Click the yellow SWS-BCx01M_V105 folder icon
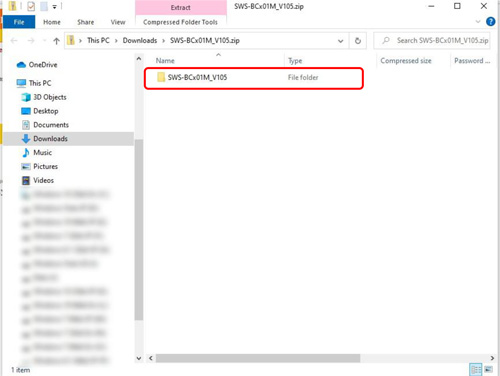 click(x=161, y=77)
